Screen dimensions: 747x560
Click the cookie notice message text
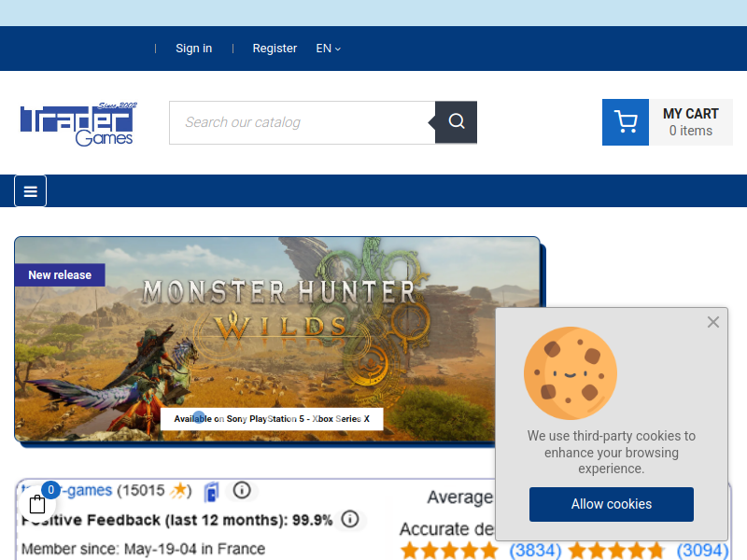pos(612,452)
